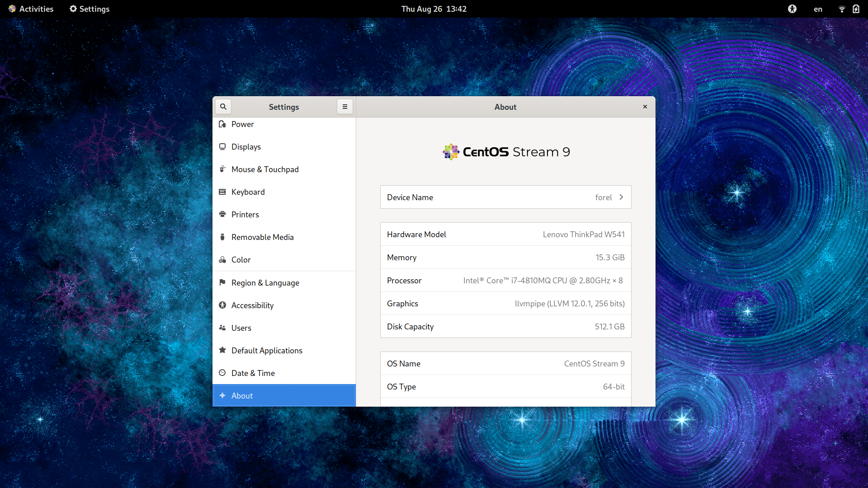868x488 pixels.
Task: Select Printers in the sidebar
Action: click(284, 215)
